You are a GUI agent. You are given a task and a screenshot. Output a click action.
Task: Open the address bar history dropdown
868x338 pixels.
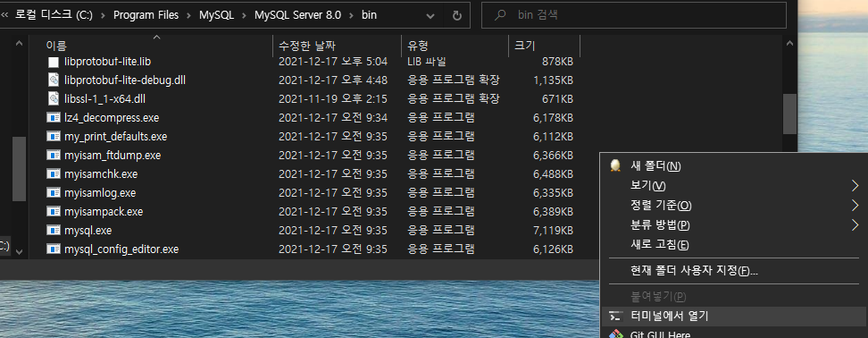430,15
